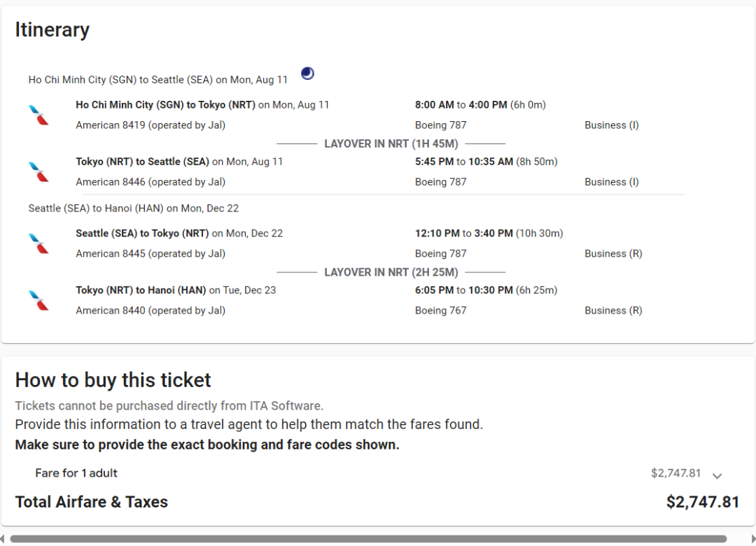This screenshot has width=756, height=546.
Task: Click the 'Fare for 1 adult' row label
Action: (76, 473)
